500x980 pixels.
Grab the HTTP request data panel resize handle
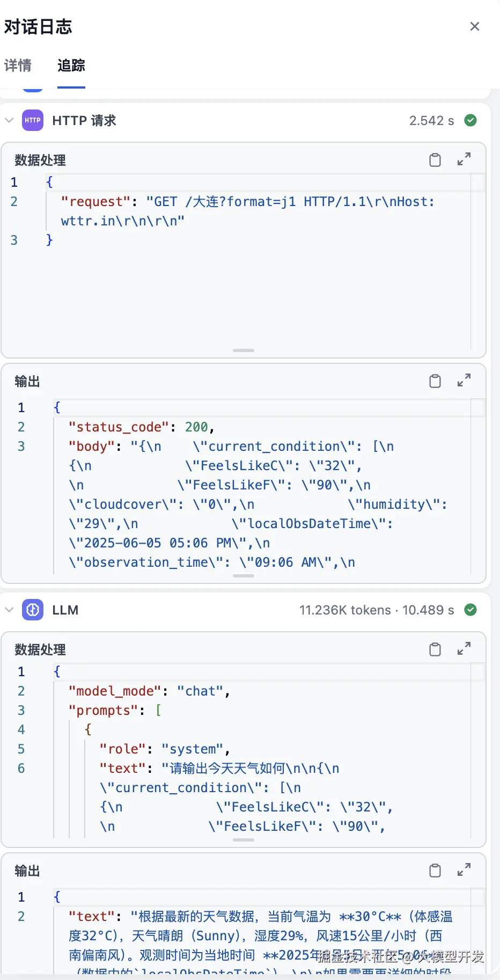coord(244,350)
